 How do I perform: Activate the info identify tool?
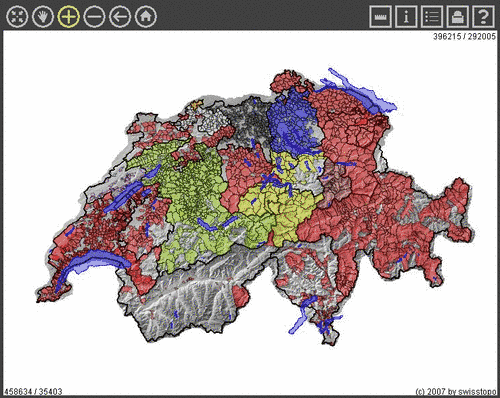pyautogui.click(x=406, y=16)
